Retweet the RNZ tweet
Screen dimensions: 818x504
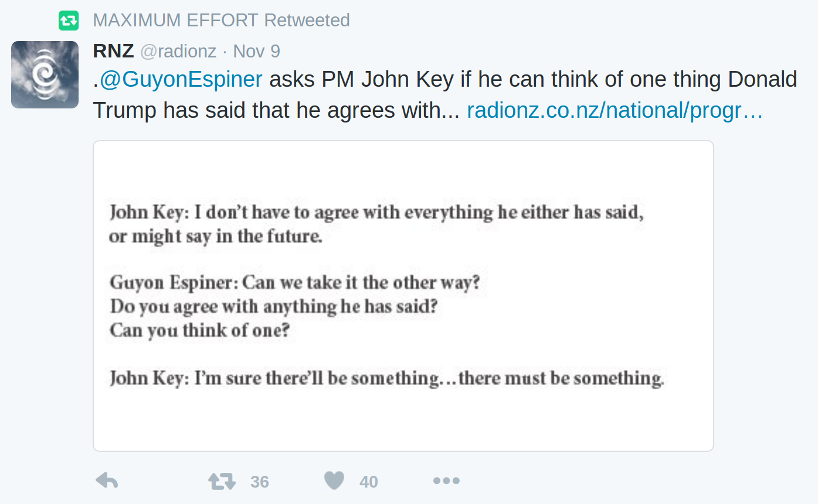pyautogui.click(x=222, y=482)
